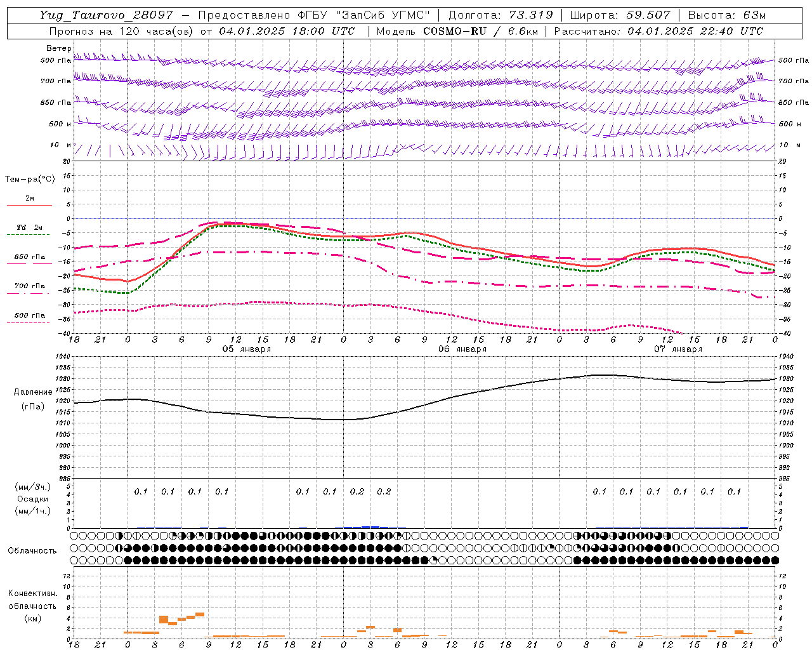Click the '07 января' date label
Image resolution: width=812 pixels, height=650 pixels.
click(x=678, y=349)
